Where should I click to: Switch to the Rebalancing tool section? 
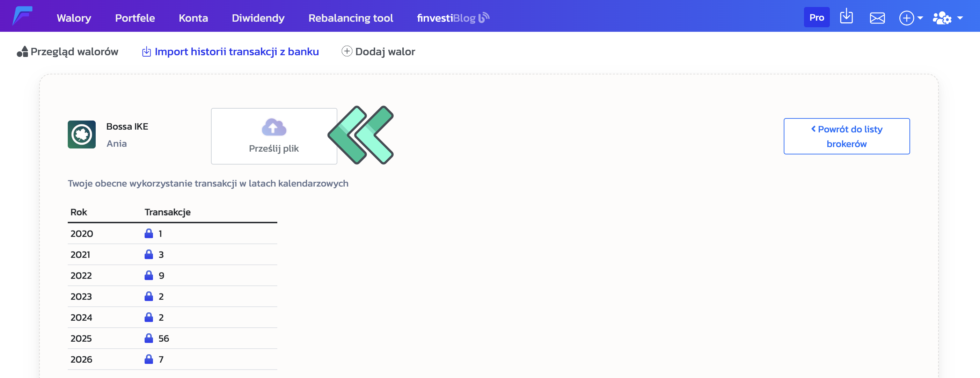click(351, 17)
